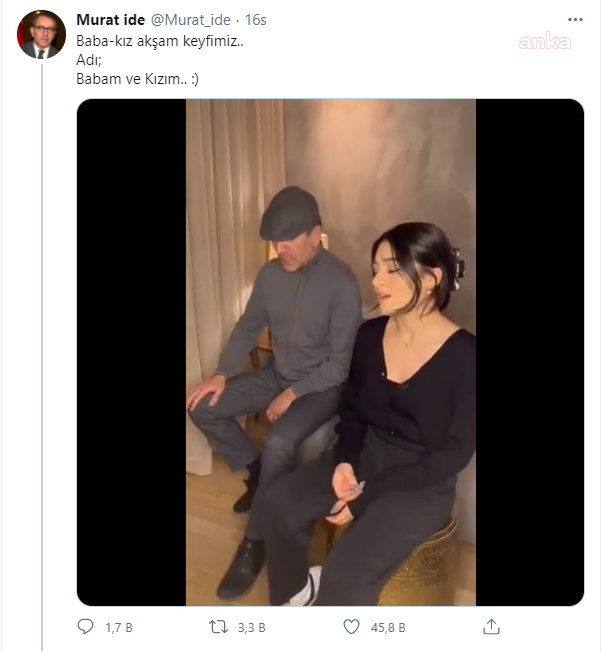Open the three-dot more options menu
The width and height of the screenshot is (603, 653).
(x=575, y=19)
